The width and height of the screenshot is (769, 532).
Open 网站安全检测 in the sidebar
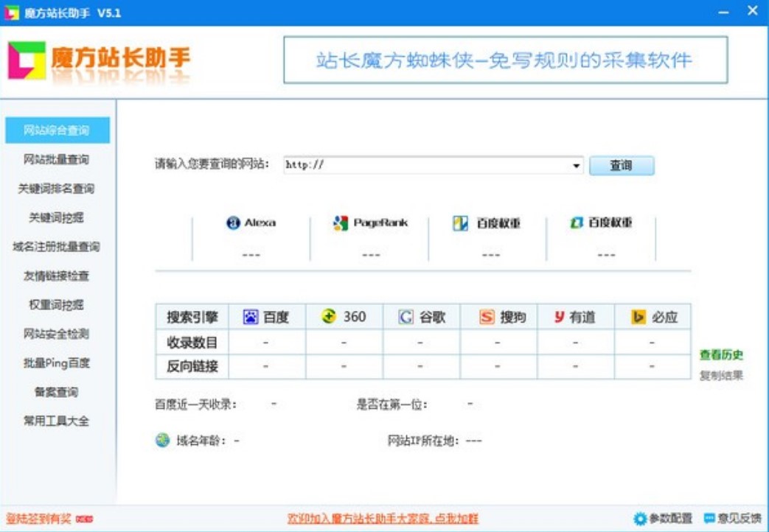point(56,334)
